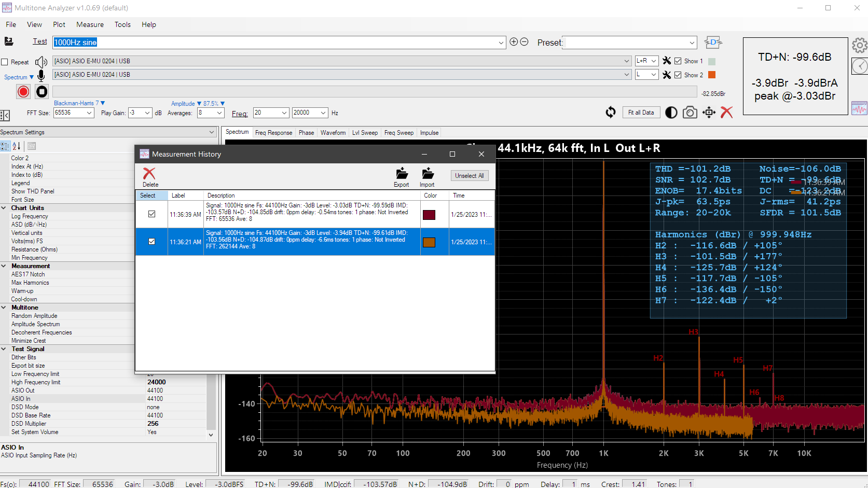Image resolution: width=868 pixels, height=488 pixels.
Task: Click the plus icon to add test signal
Action: (x=514, y=42)
